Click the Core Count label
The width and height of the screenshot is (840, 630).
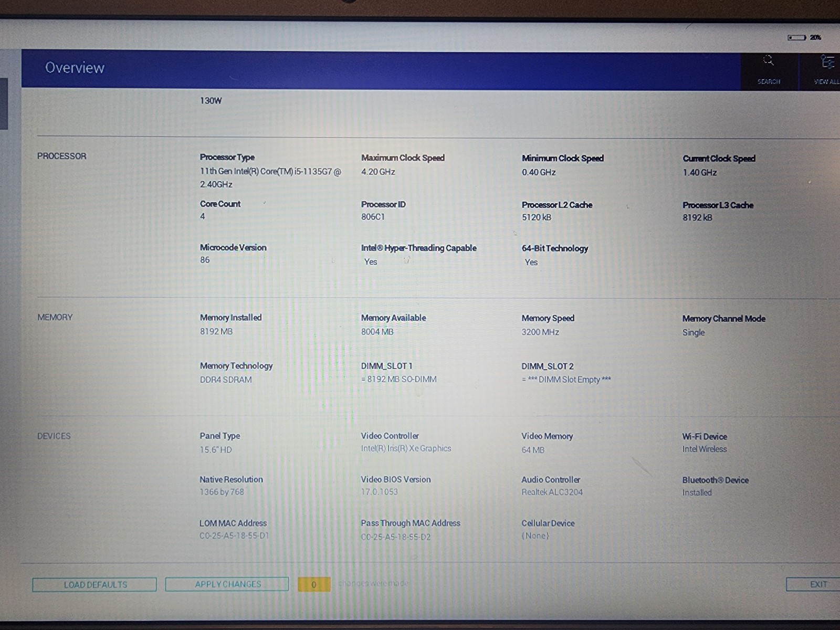[220, 204]
